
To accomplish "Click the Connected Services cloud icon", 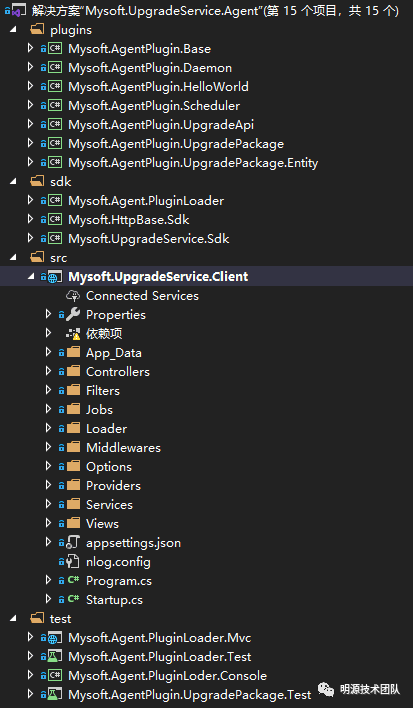I will 73,296.
